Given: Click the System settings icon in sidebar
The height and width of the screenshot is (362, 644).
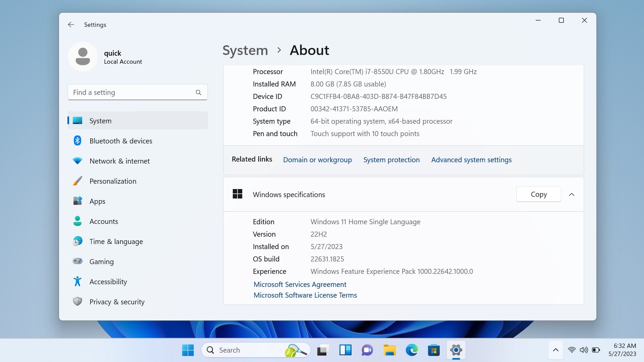Looking at the screenshot, I should tap(78, 120).
